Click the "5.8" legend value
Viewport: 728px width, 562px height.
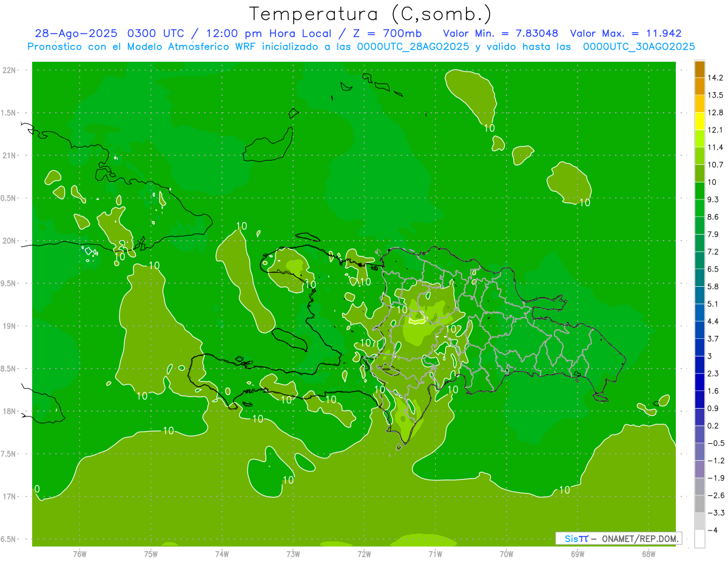[x=713, y=287]
